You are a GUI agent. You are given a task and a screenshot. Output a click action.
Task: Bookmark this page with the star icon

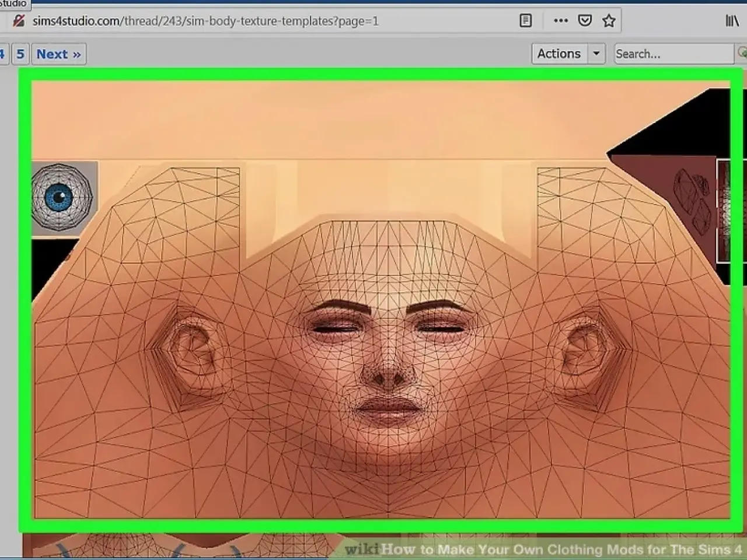click(x=609, y=21)
